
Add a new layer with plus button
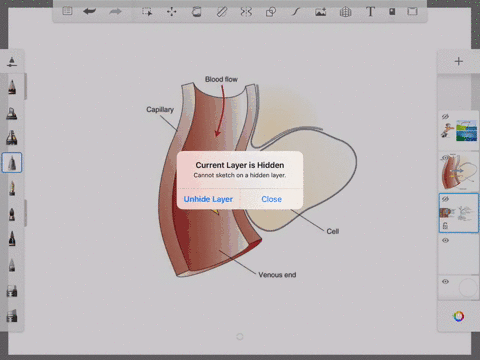tap(459, 61)
